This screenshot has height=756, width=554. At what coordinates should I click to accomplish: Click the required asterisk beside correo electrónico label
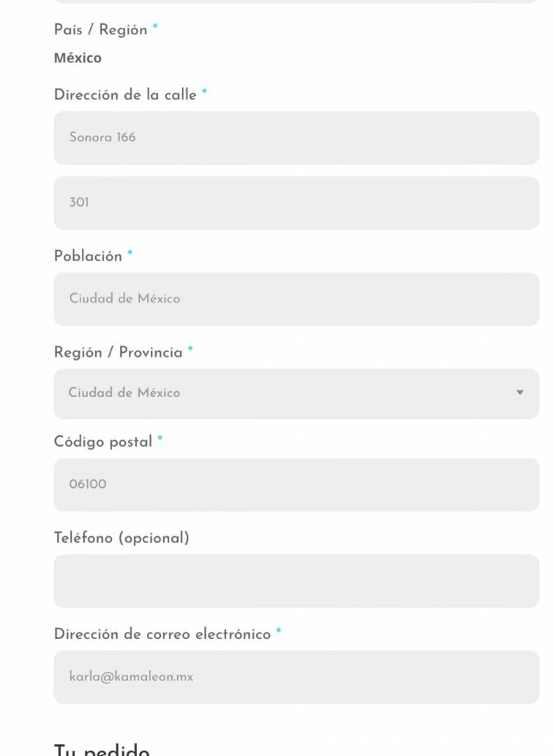point(278,630)
